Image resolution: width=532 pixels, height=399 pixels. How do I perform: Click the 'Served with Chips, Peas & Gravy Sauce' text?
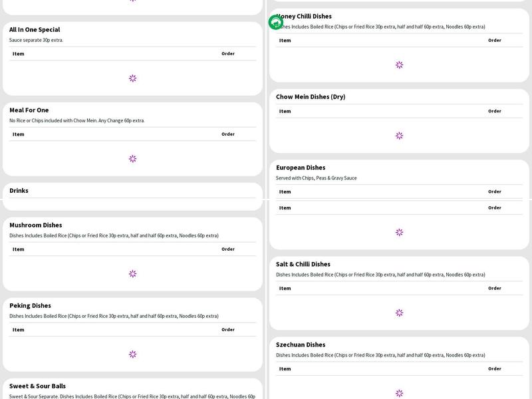(317, 178)
